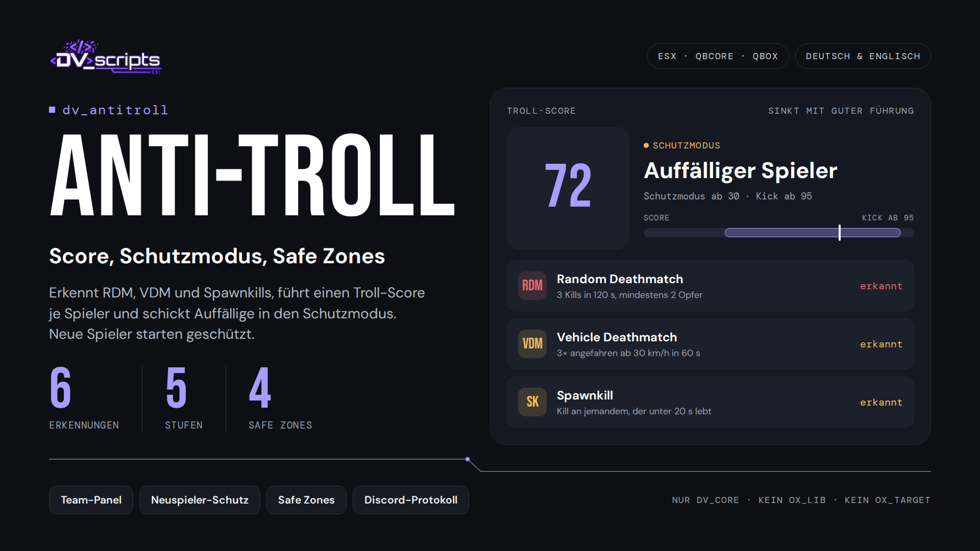Select the Vehicle Deathmatch title
The image size is (980, 551).
pyautogui.click(x=617, y=337)
